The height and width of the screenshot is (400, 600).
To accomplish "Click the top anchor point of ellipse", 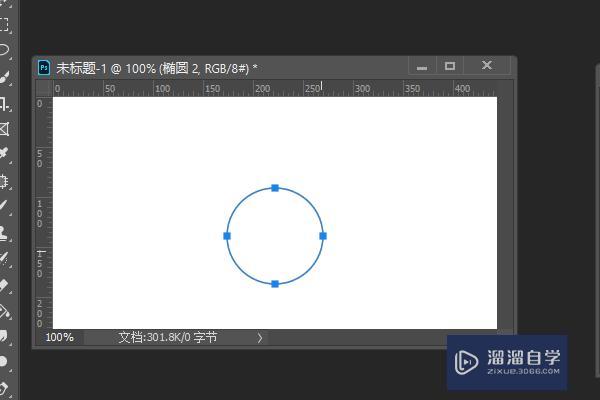I will [275, 188].
